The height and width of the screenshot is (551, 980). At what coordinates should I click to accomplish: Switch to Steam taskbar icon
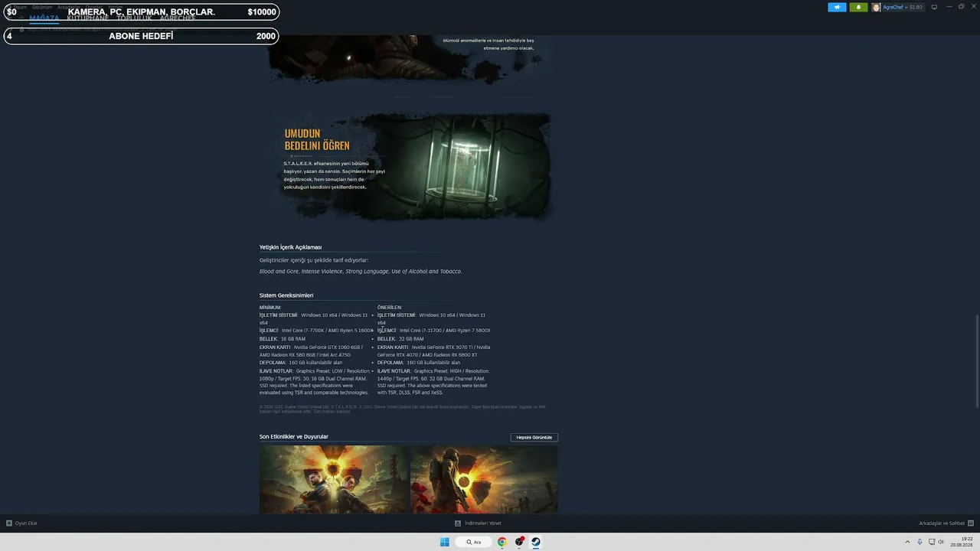pyautogui.click(x=536, y=542)
